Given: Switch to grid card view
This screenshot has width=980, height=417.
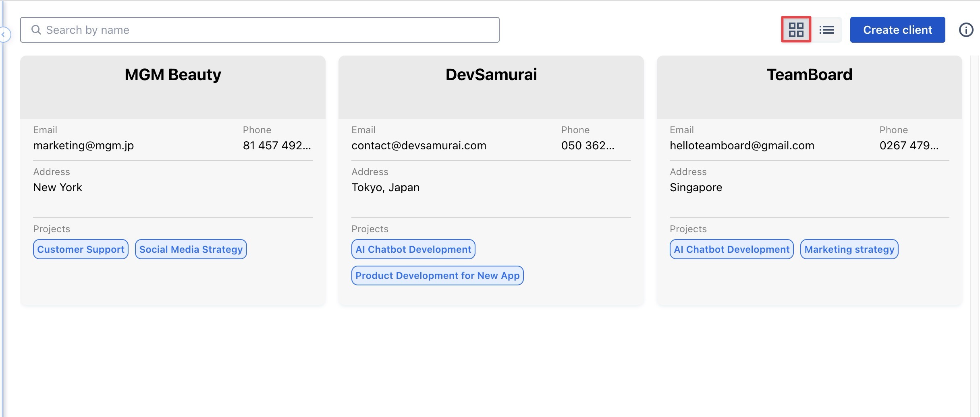Looking at the screenshot, I should 796,30.
